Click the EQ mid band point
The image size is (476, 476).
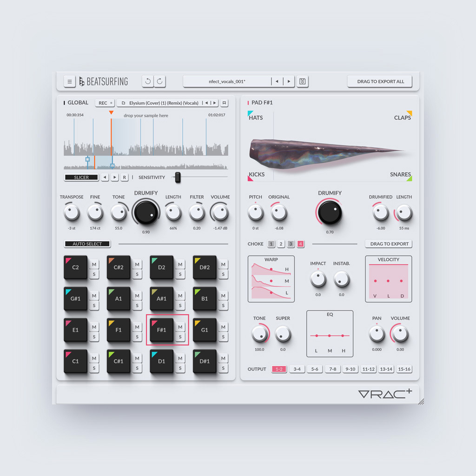pos(330,336)
